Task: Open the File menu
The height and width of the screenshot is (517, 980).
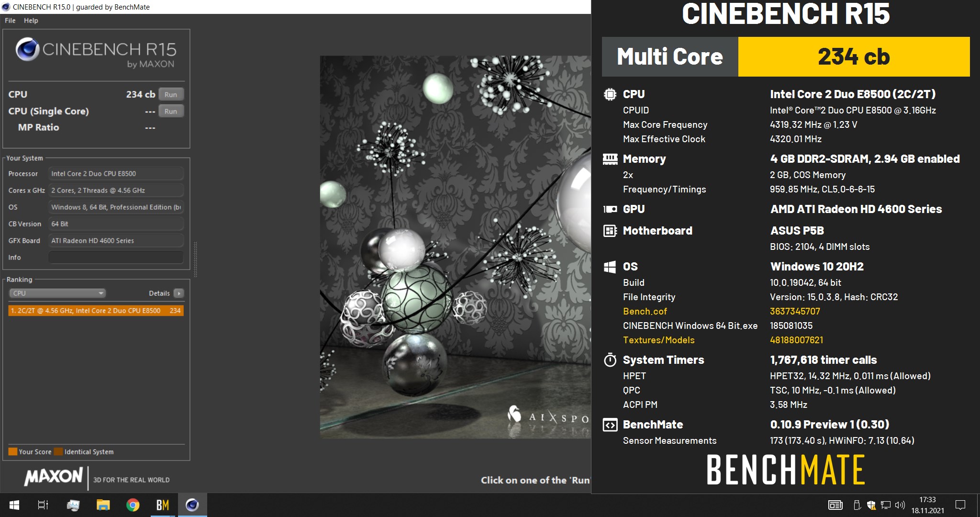Action: 10,21
